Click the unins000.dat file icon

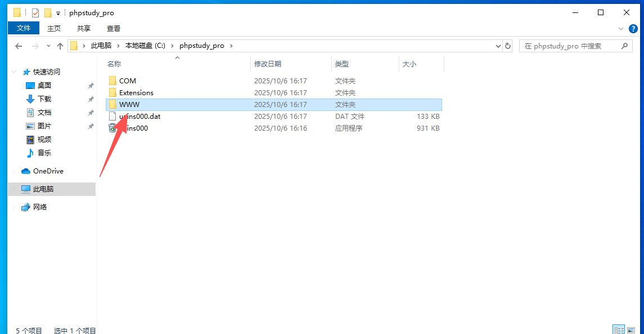[112, 117]
